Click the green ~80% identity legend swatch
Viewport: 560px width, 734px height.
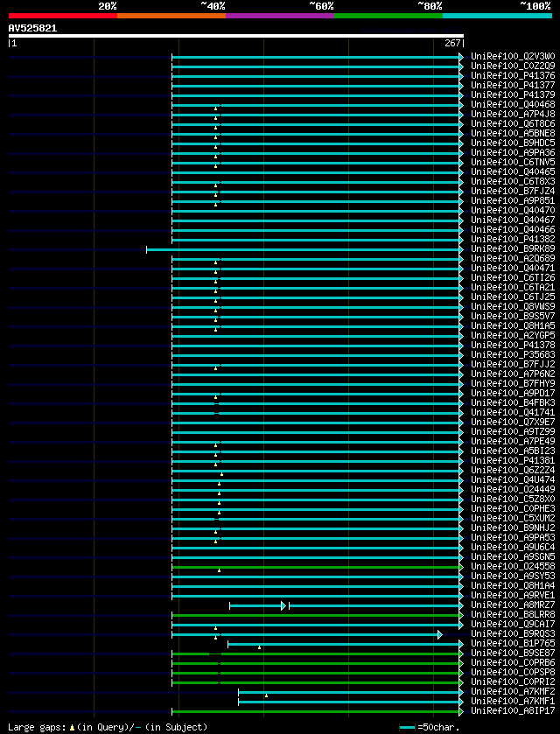click(388, 16)
